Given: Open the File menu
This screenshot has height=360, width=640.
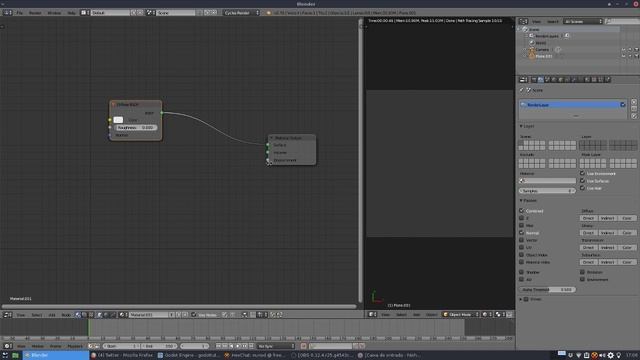Looking at the screenshot, I should tap(19, 13).
